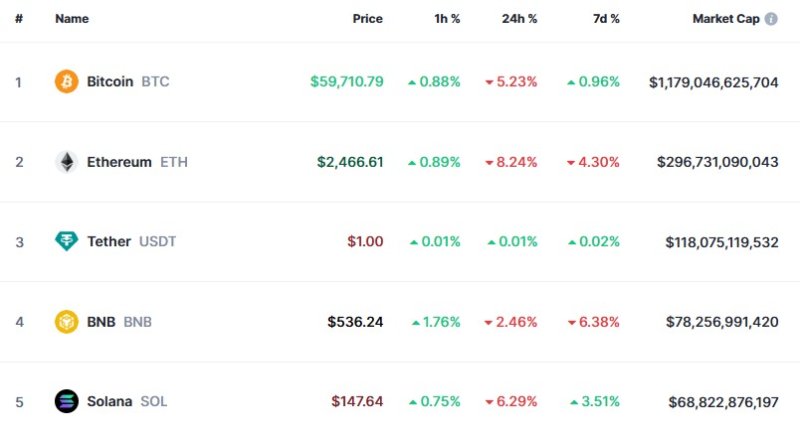This screenshot has height=437, width=800.
Task: Click BNB market cap $78,256,991,420
Action: (721, 322)
